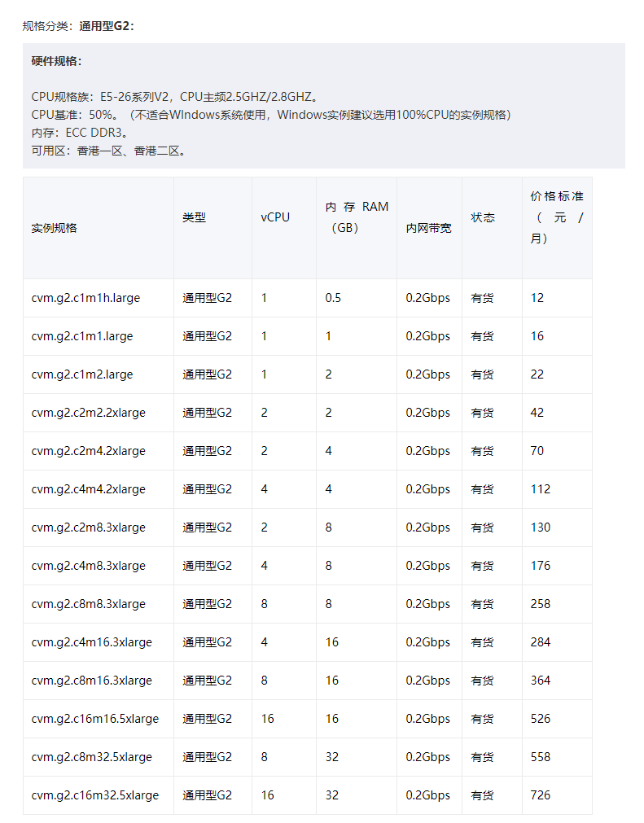Select cvm.g2.c8m32.5xlarge instance name
The width and height of the screenshot is (644, 823).
pos(91,758)
